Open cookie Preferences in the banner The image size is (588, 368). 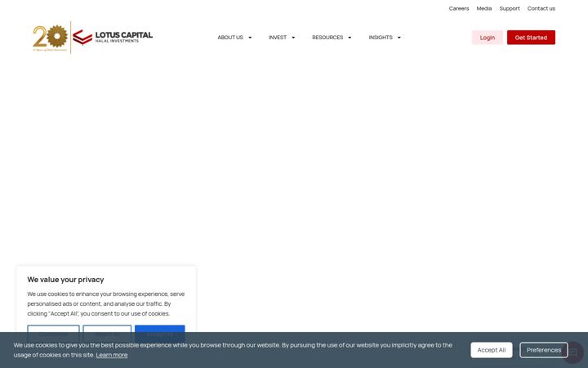[x=544, y=350]
